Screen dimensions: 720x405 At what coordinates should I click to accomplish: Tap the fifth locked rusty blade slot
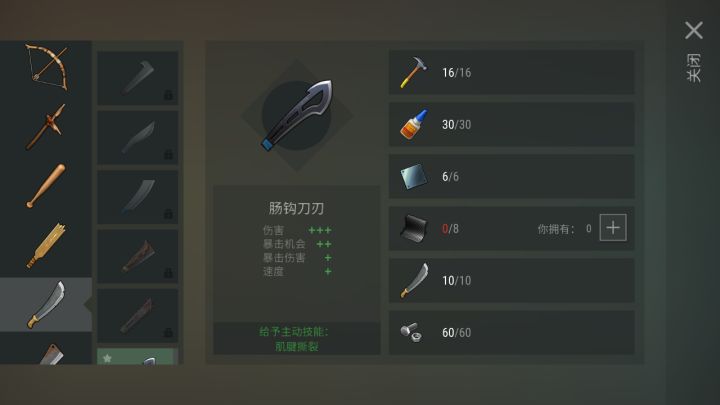tap(138, 315)
